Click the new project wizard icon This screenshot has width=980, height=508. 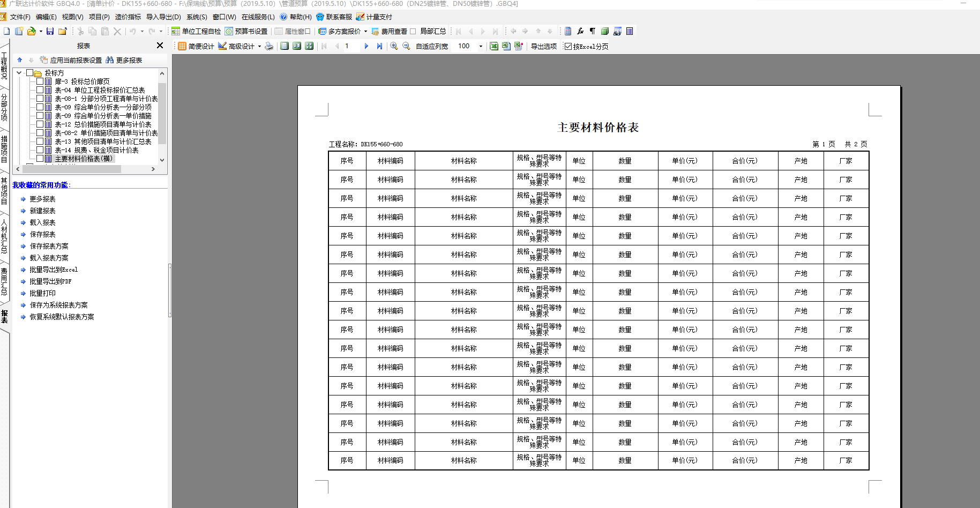(x=19, y=31)
